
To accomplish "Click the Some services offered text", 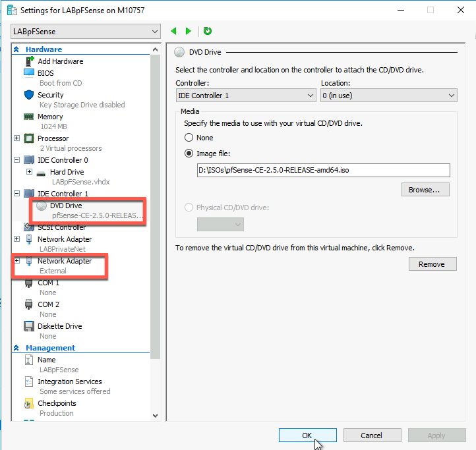I will coord(74,391).
